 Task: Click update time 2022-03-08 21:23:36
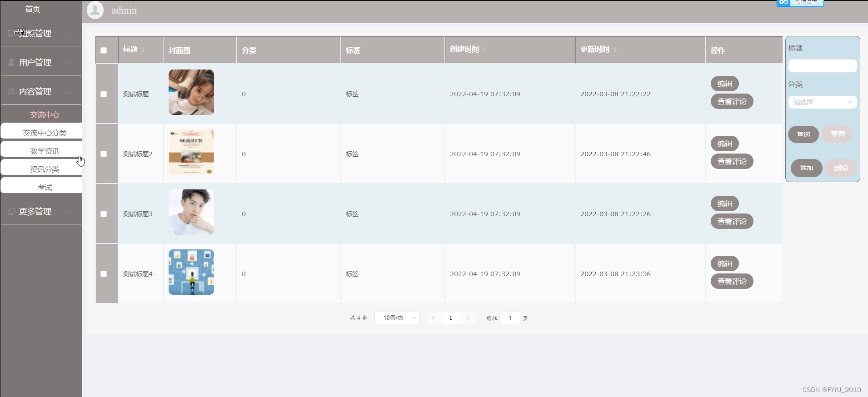[x=615, y=274]
